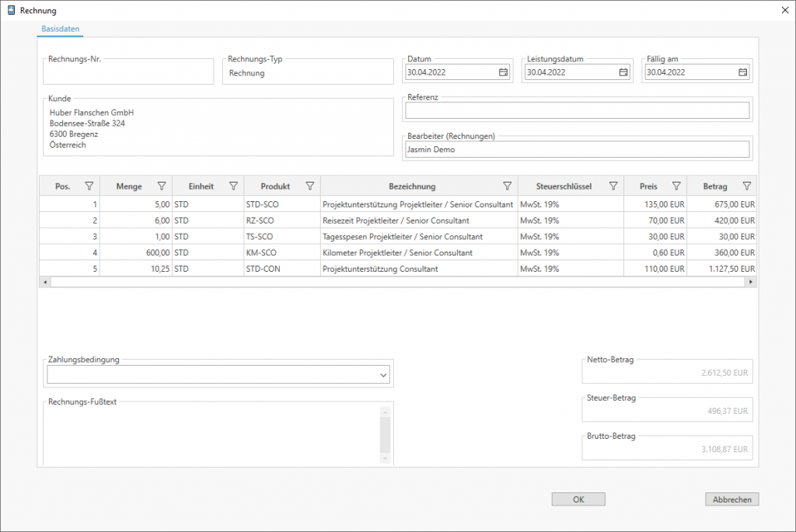Filter the Produkt column
This screenshot has height=532, width=796.
tap(310, 186)
